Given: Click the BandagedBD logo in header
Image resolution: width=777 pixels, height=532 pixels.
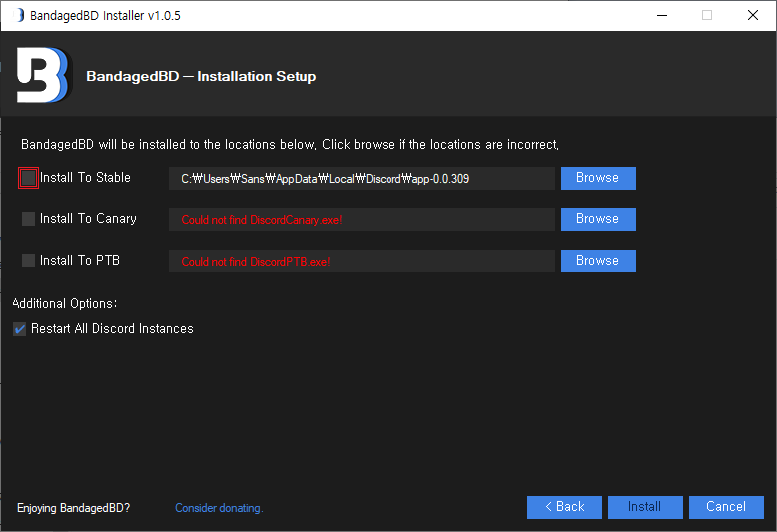Looking at the screenshot, I should pyautogui.click(x=44, y=75).
